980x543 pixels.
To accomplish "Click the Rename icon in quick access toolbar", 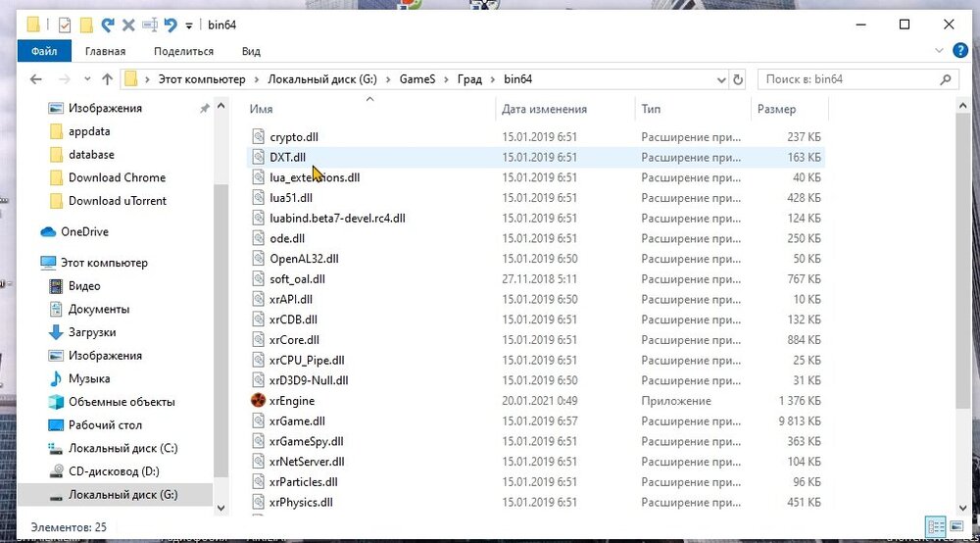I will click(150, 25).
